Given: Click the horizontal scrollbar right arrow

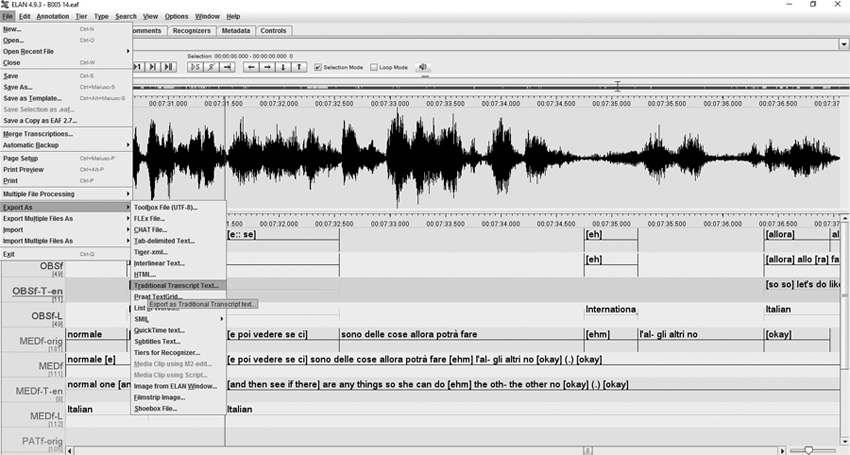Looking at the screenshot, I should 781,451.
